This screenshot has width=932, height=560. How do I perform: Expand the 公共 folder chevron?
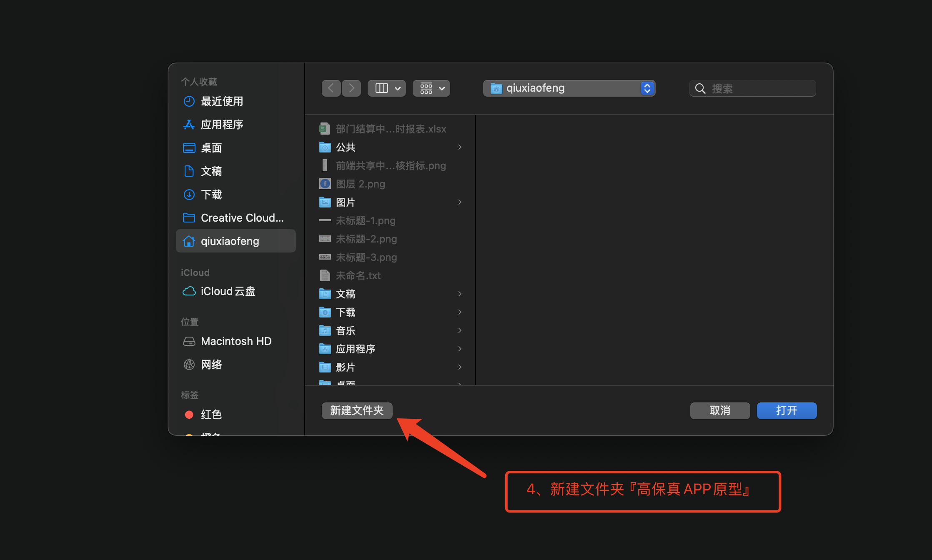pos(460,147)
